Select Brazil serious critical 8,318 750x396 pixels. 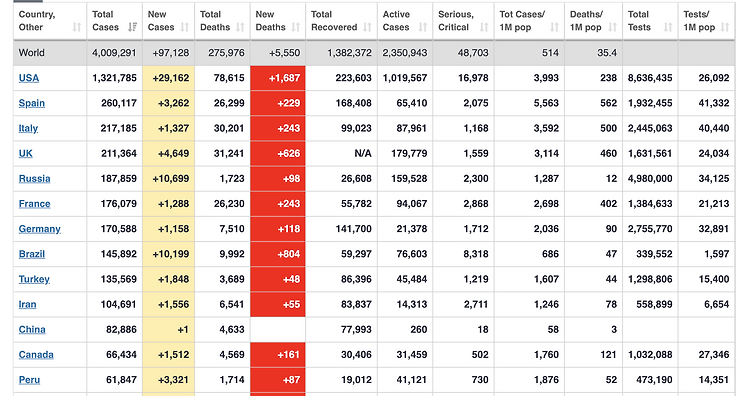point(476,254)
